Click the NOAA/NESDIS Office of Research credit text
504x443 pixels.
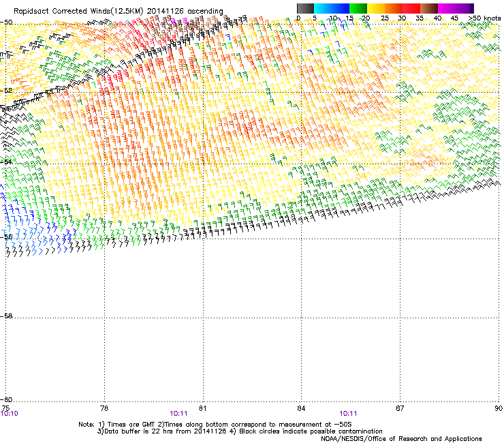(x=401, y=438)
